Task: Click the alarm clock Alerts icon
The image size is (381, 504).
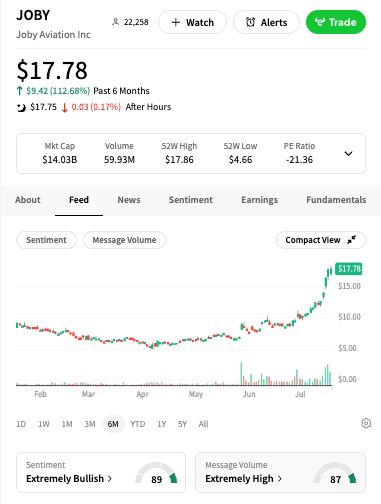Action: pos(250,22)
